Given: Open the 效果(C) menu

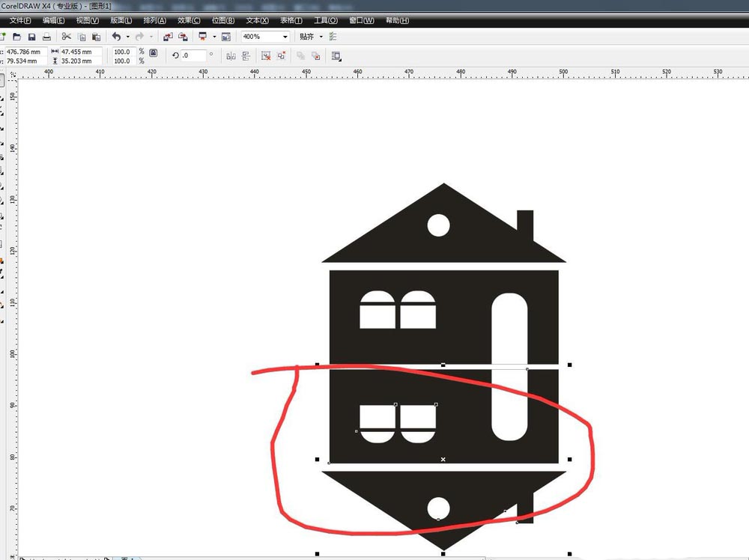Looking at the screenshot, I should coord(189,20).
